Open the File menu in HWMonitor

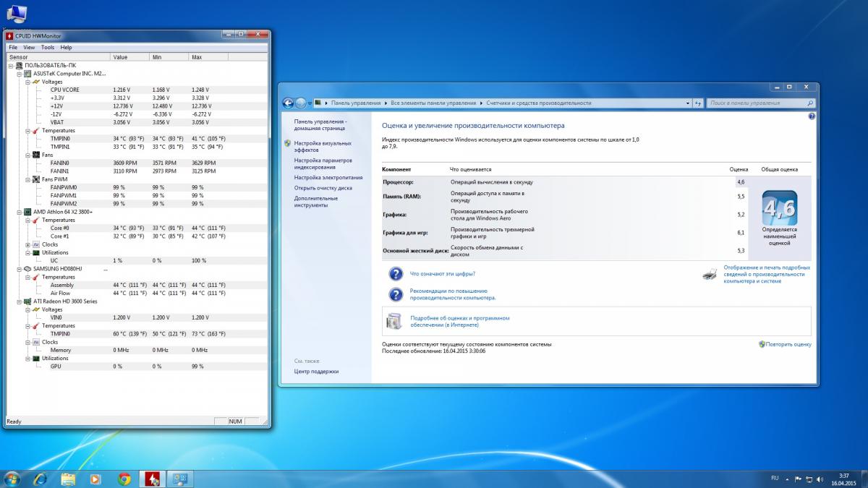13,48
